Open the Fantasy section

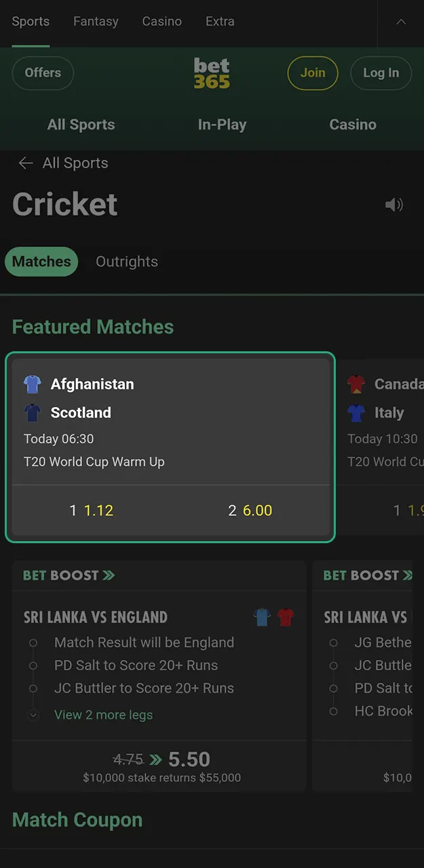(95, 21)
